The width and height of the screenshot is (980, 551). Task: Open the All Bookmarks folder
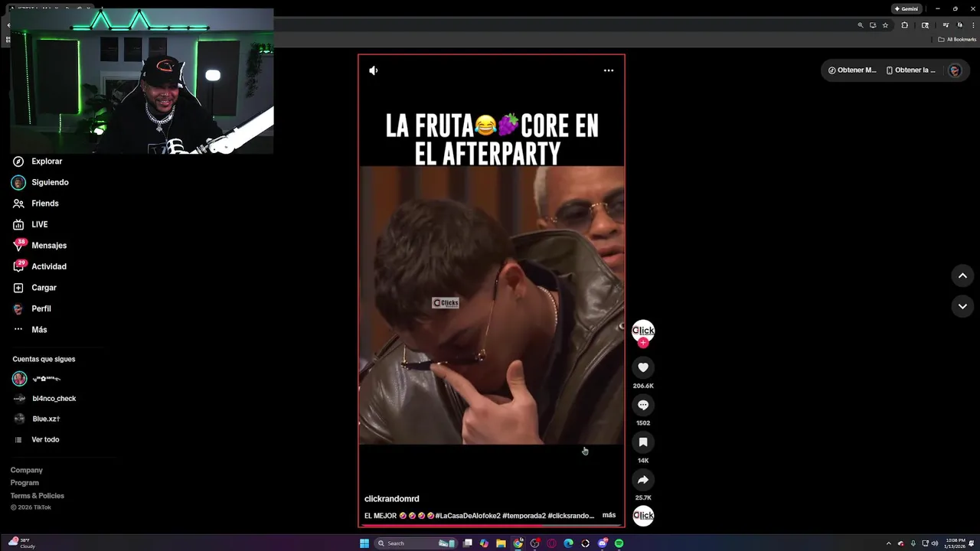(957, 39)
